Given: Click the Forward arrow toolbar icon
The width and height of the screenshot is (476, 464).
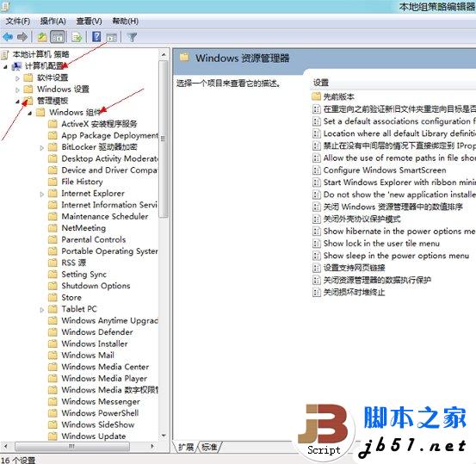Looking at the screenshot, I should point(22,37).
